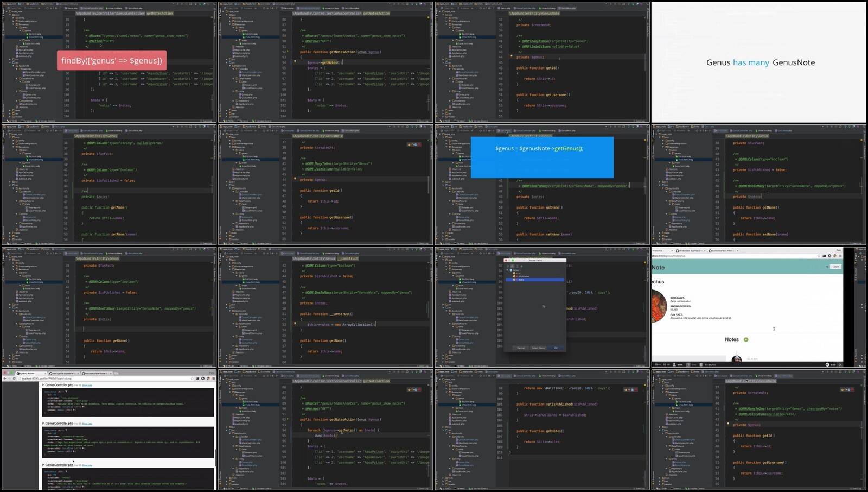868x492 pixels.
Task: Click the X on the video player bar
Action: coord(840,364)
